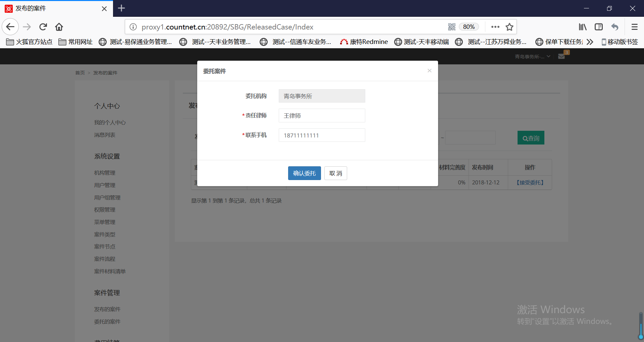Click the browser forward arrow
This screenshot has width=644, height=342.
(27, 27)
